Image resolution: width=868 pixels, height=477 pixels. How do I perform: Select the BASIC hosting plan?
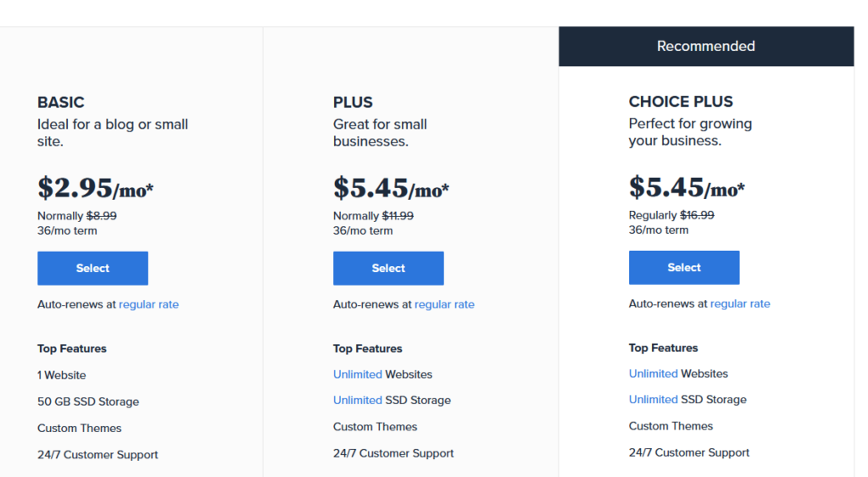(x=92, y=269)
